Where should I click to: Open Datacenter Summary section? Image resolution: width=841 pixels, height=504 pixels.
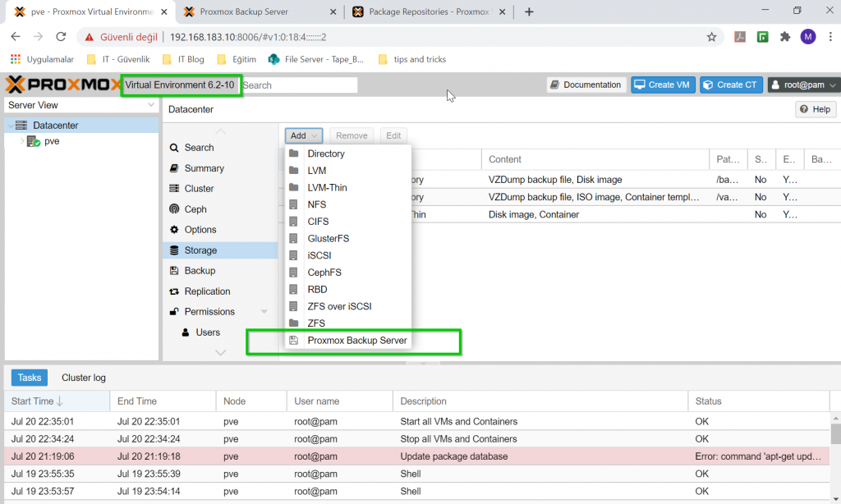220,168
